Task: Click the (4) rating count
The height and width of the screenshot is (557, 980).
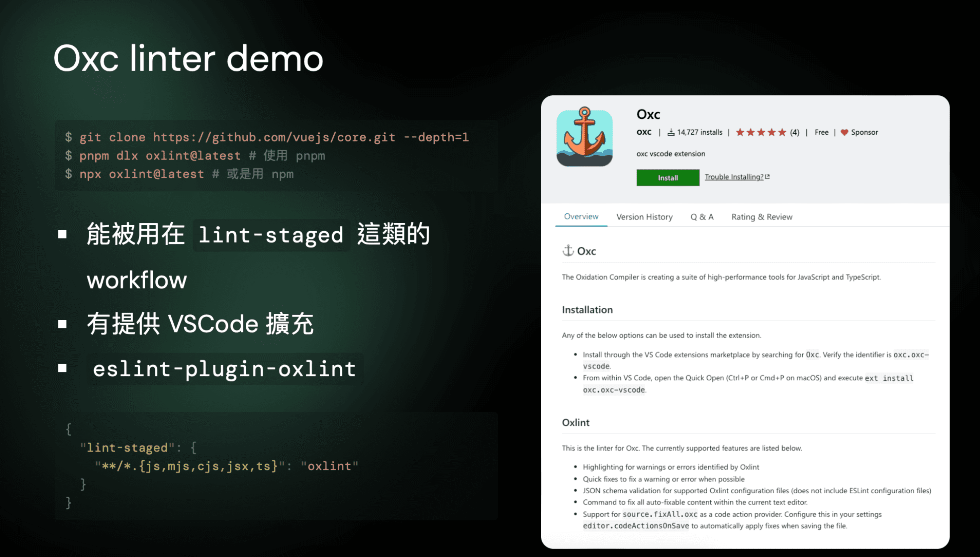Action: coord(795,132)
